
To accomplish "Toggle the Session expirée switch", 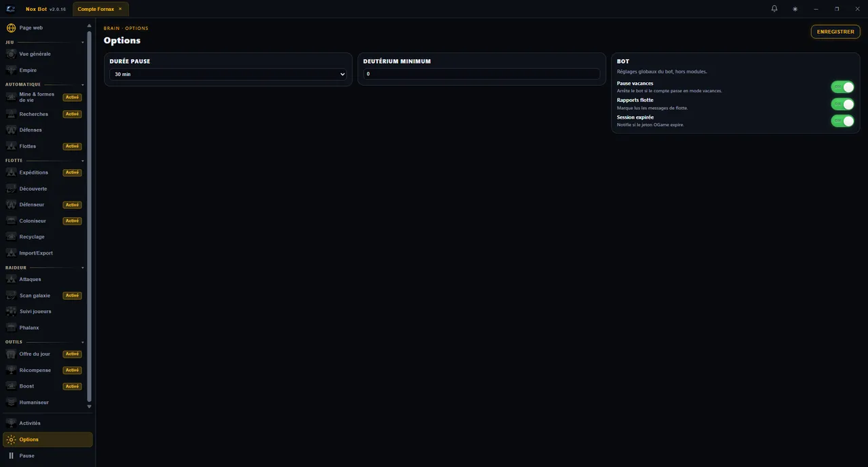I will pyautogui.click(x=842, y=121).
